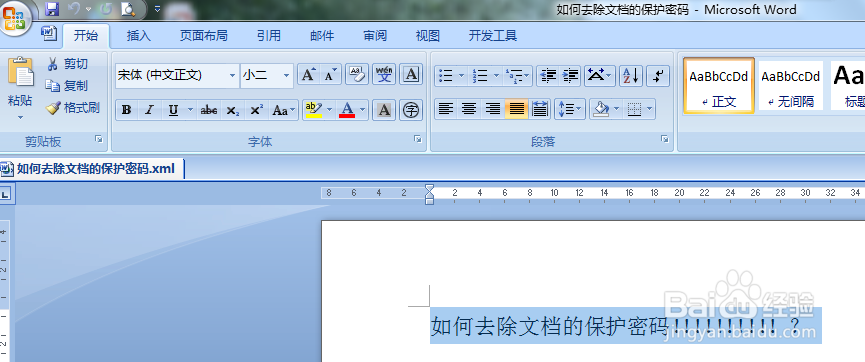The height and width of the screenshot is (362, 865).
Task: Expand the font color dropdown arrow
Action: 362,110
